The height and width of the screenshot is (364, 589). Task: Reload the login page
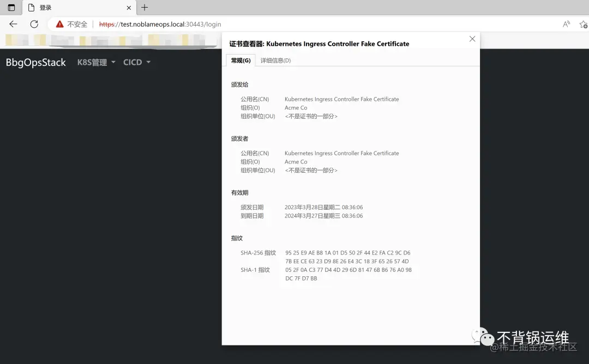tap(34, 24)
